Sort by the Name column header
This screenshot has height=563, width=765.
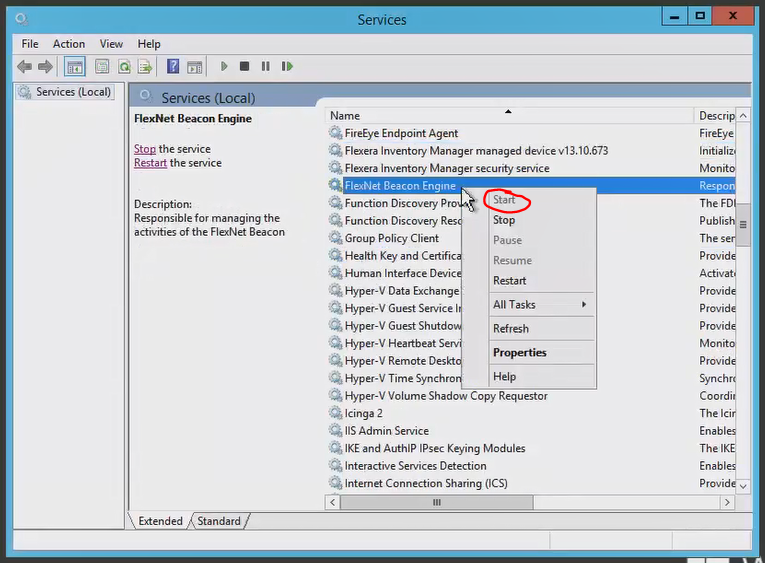click(509, 116)
